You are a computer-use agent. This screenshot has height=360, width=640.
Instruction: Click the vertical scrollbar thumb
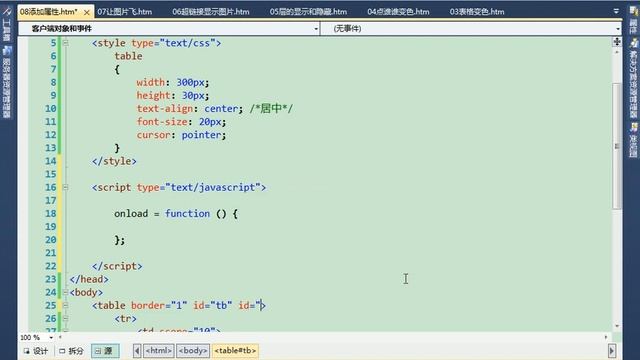(x=617, y=146)
